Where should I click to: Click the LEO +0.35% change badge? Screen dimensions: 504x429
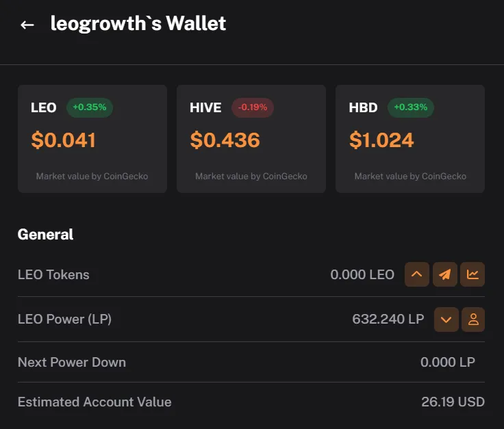click(89, 107)
